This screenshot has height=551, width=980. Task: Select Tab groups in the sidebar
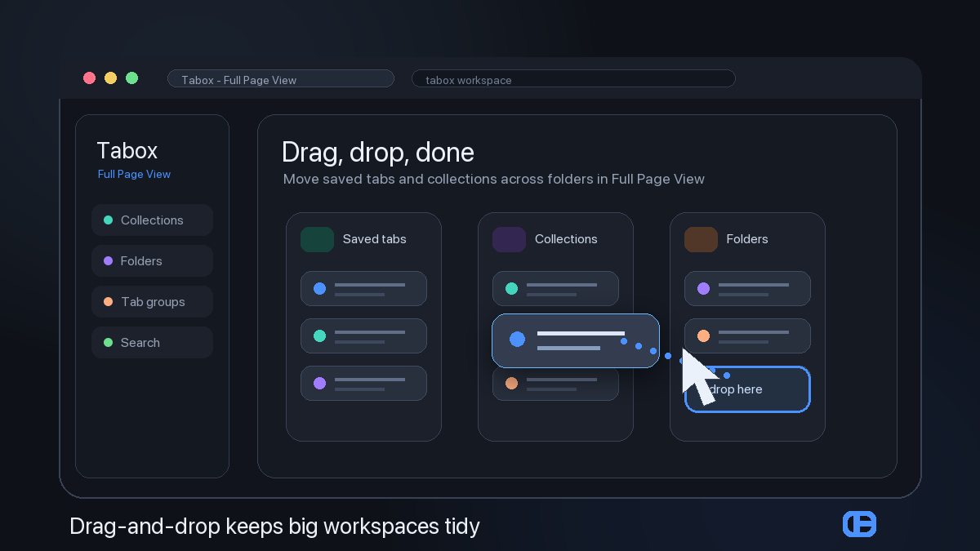(152, 302)
